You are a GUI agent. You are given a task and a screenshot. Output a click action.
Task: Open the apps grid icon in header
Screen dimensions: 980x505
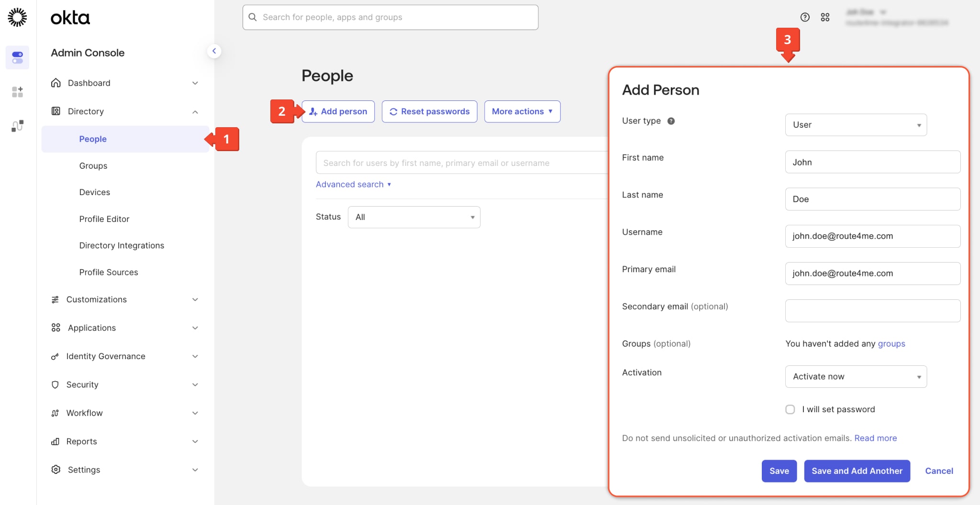point(825,17)
